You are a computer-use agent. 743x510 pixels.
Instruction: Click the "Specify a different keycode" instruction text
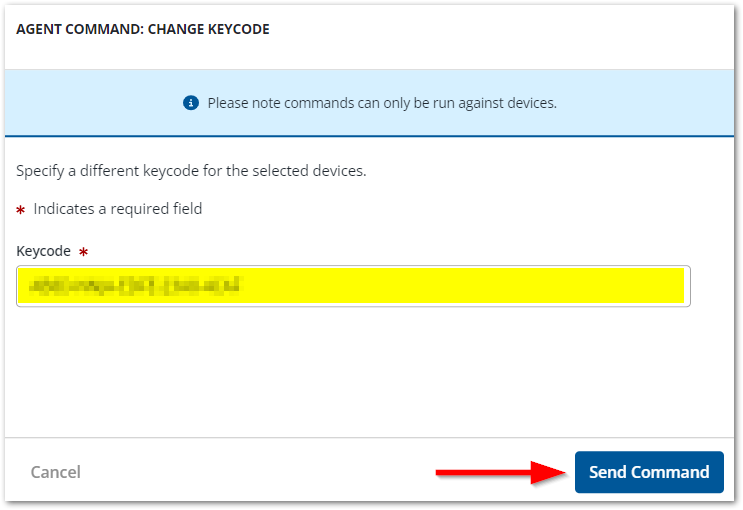(192, 171)
